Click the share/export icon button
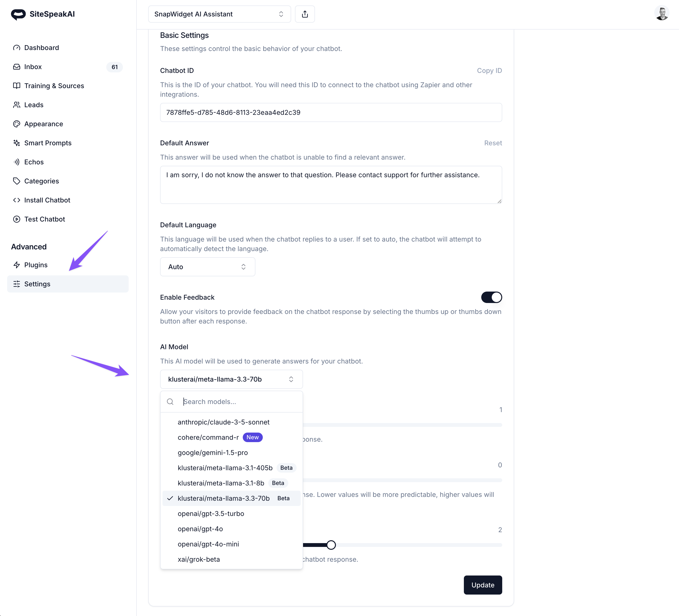Screen dimensions: 679x616 pyautogui.click(x=304, y=14)
